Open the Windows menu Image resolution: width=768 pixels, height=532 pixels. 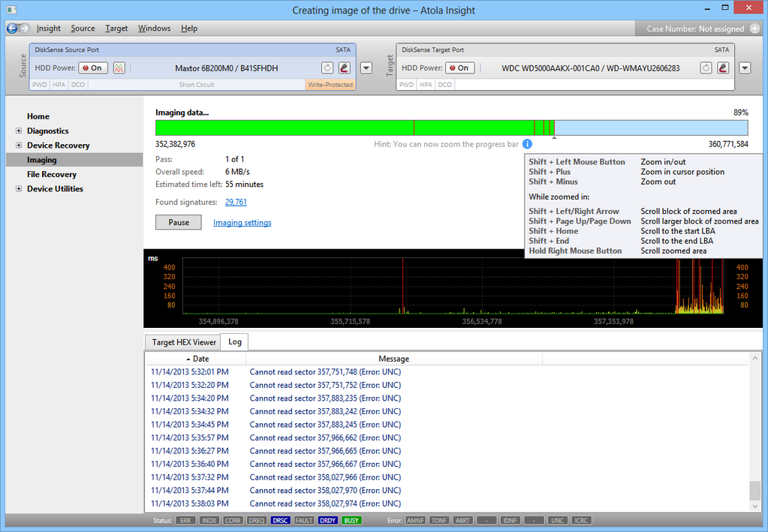(x=155, y=29)
